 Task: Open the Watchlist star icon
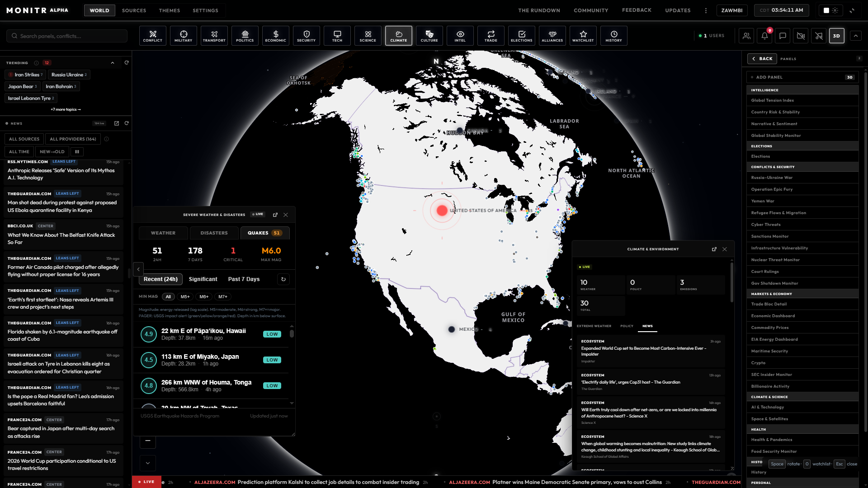pos(583,36)
